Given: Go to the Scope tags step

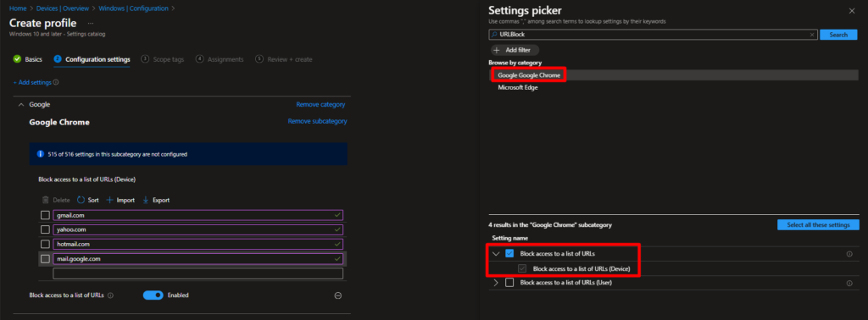Looking at the screenshot, I should coord(163,59).
